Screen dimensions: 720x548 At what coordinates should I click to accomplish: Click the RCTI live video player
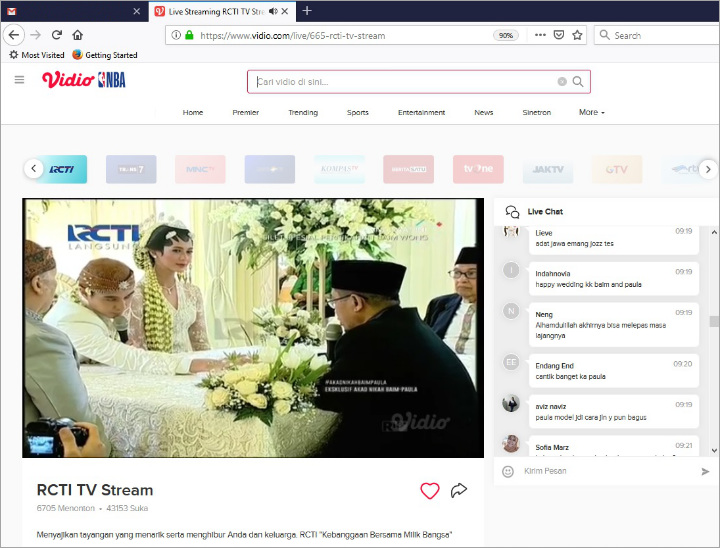click(253, 328)
